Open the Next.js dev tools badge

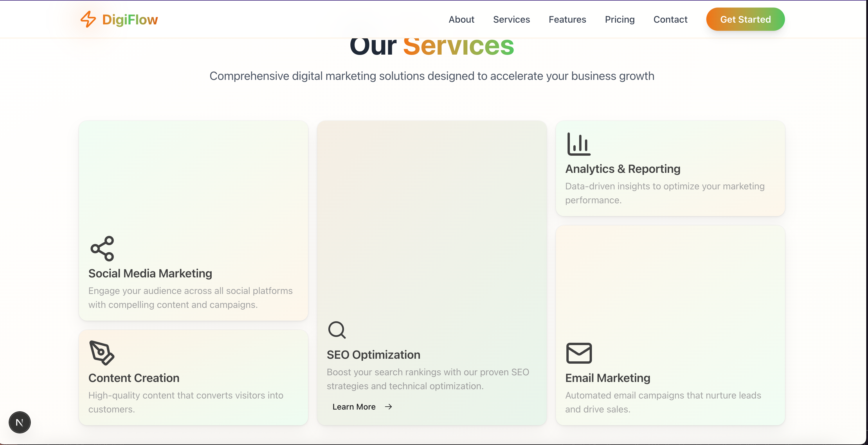point(19,422)
